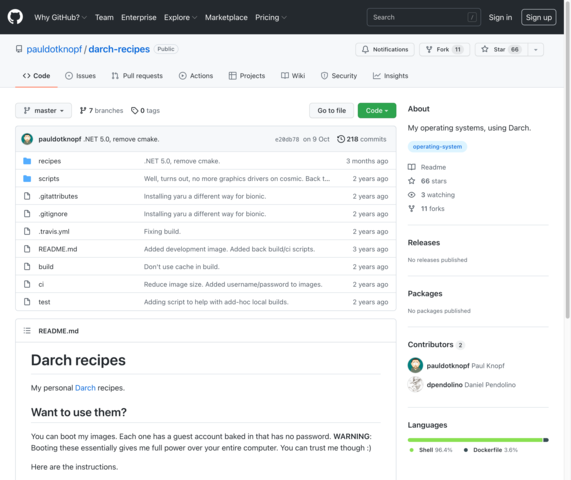This screenshot has width=571, height=480.
Task: Open Enterprise in the top navigation
Action: 139,17
